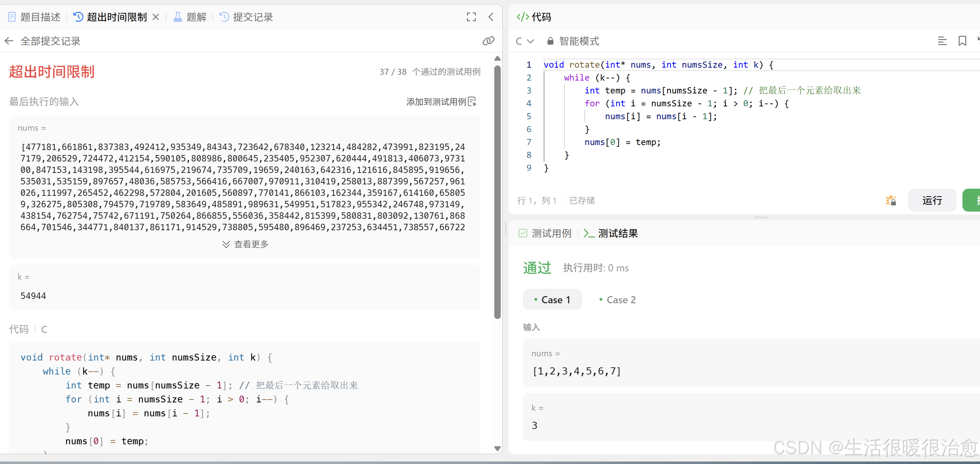Select Case 1 test case

[552, 300]
